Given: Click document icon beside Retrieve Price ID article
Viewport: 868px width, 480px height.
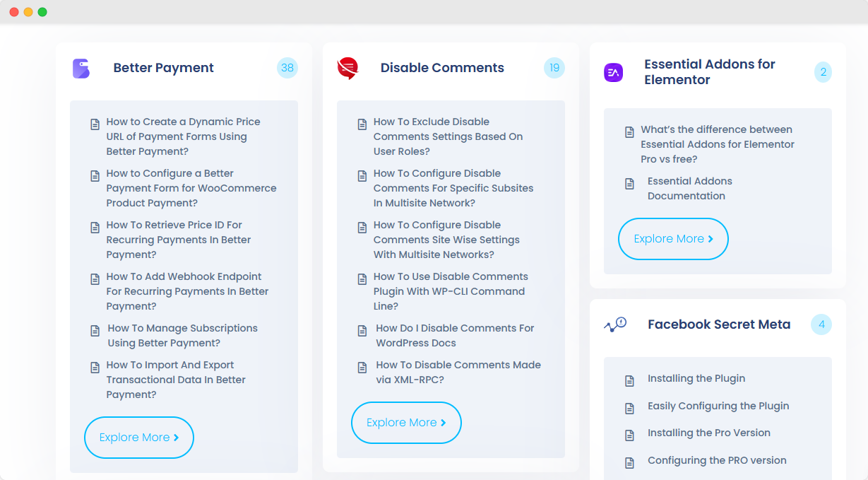Looking at the screenshot, I should pyautogui.click(x=95, y=228).
